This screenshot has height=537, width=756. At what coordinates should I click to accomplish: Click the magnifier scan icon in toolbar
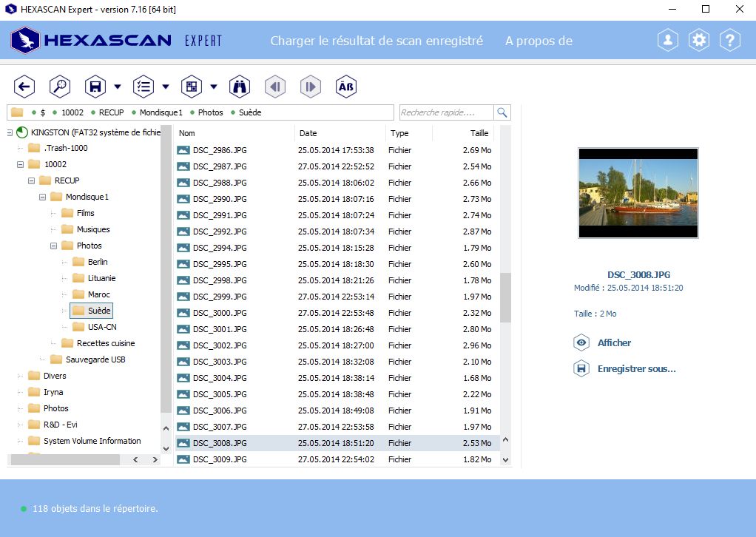pyautogui.click(x=60, y=87)
